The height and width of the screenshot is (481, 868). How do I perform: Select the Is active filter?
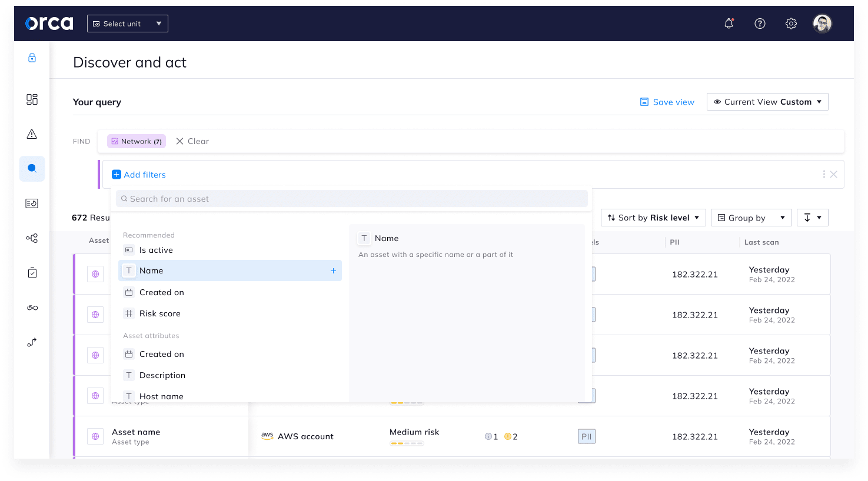tap(230, 250)
